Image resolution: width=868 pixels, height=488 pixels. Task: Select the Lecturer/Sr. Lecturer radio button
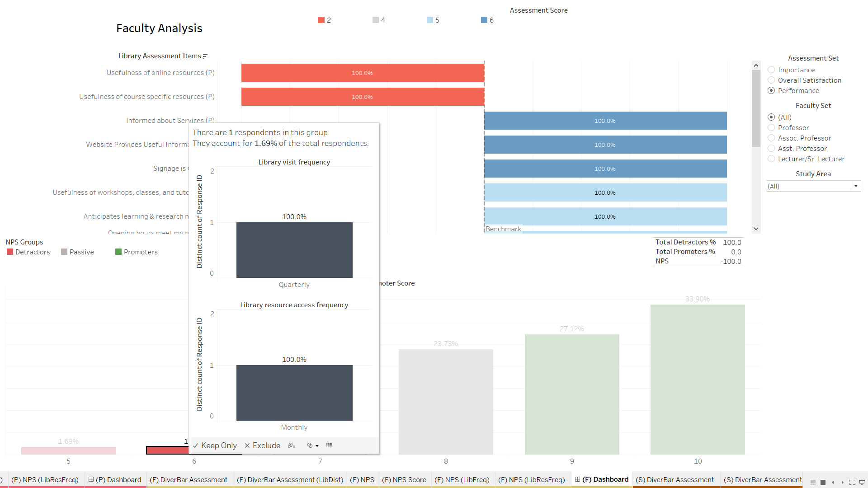coord(771,159)
